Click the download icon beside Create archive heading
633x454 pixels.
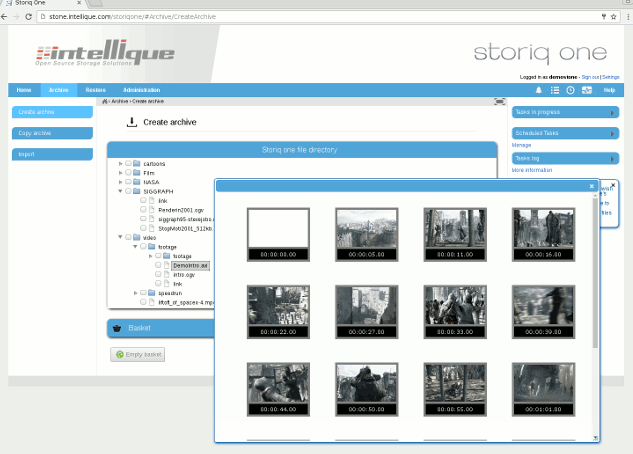pyautogui.click(x=132, y=122)
